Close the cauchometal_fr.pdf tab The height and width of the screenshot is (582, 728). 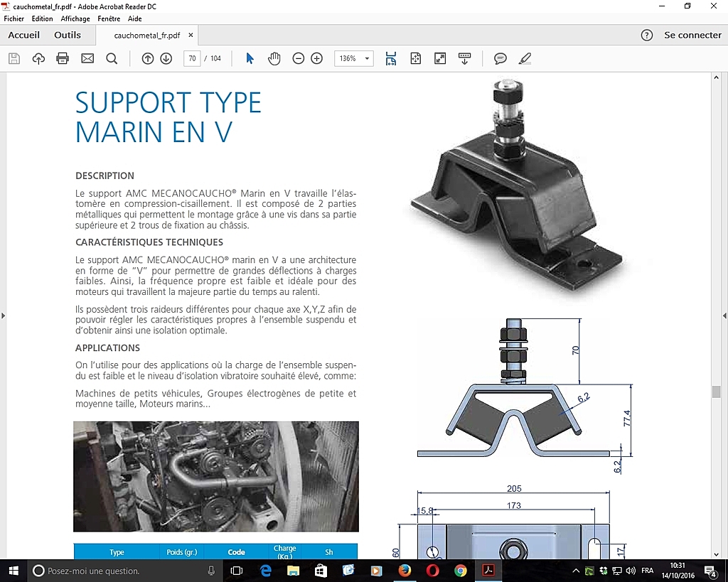191,36
